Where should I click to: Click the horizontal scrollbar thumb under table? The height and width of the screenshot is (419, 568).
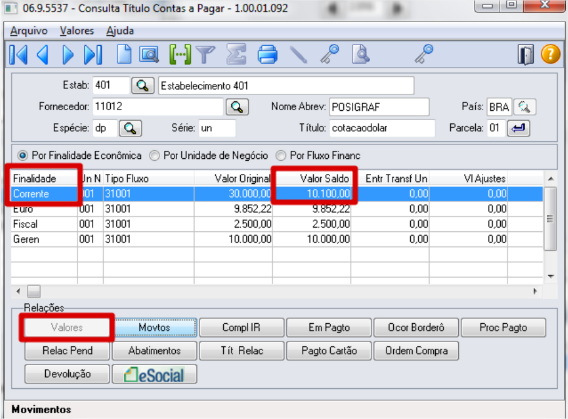coord(34,291)
